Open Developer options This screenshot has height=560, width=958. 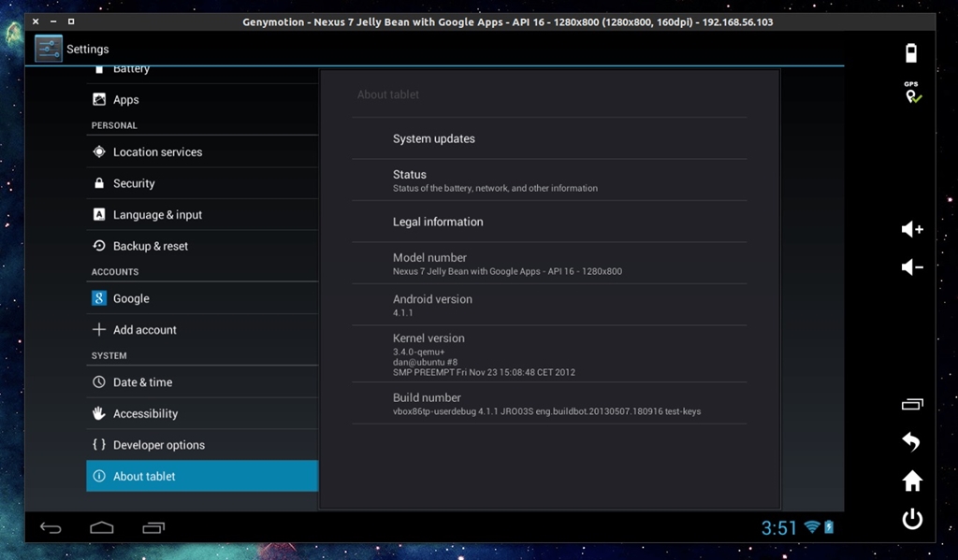point(202,445)
